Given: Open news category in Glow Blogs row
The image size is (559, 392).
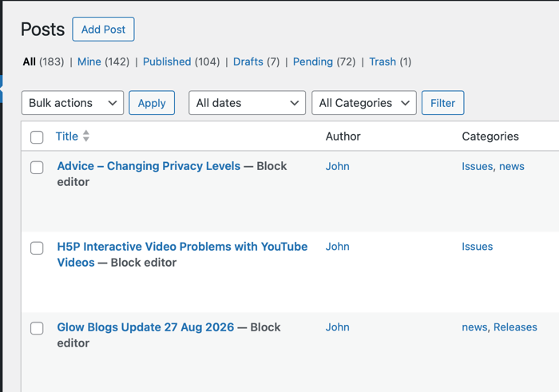Looking at the screenshot, I should 474,327.
